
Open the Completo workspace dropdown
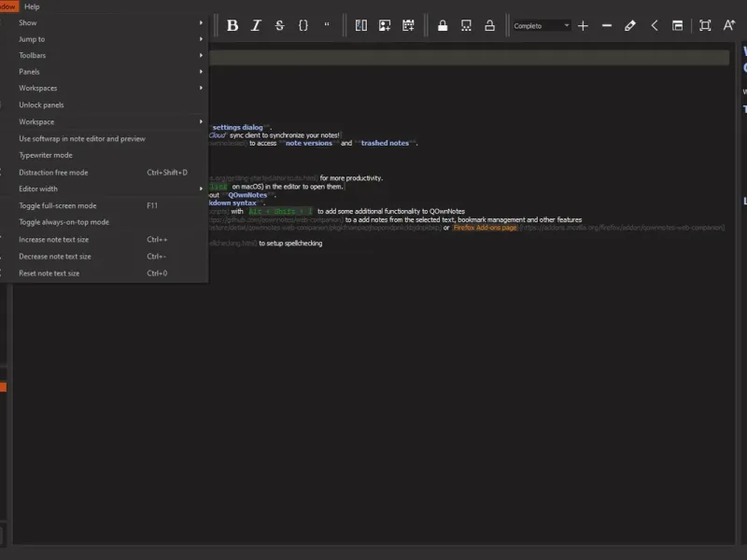pos(541,25)
